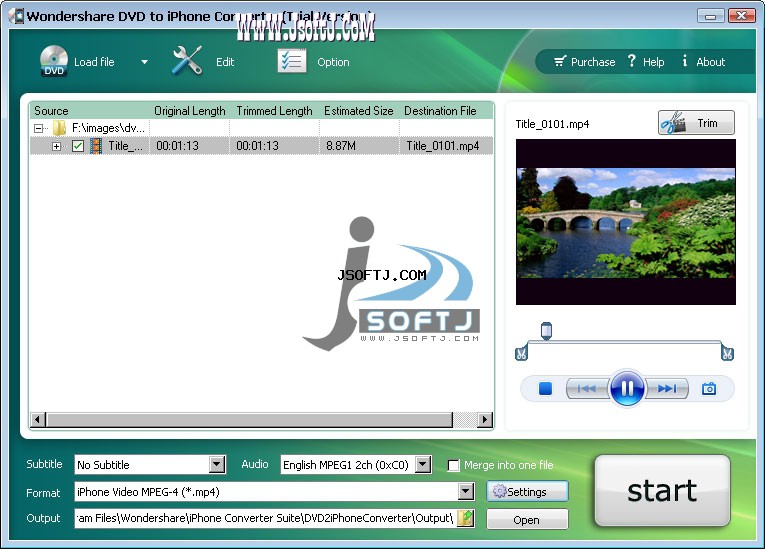
Task: Click the video preview image
Action: coord(625,222)
